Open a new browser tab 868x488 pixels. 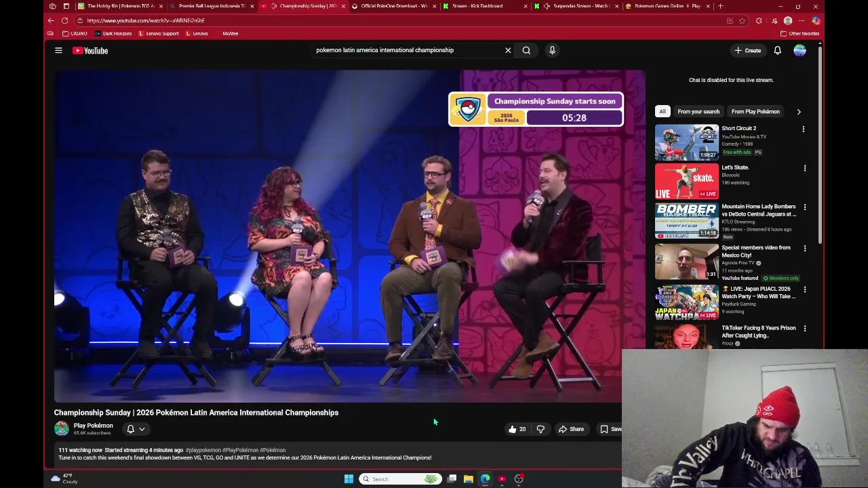[720, 6]
